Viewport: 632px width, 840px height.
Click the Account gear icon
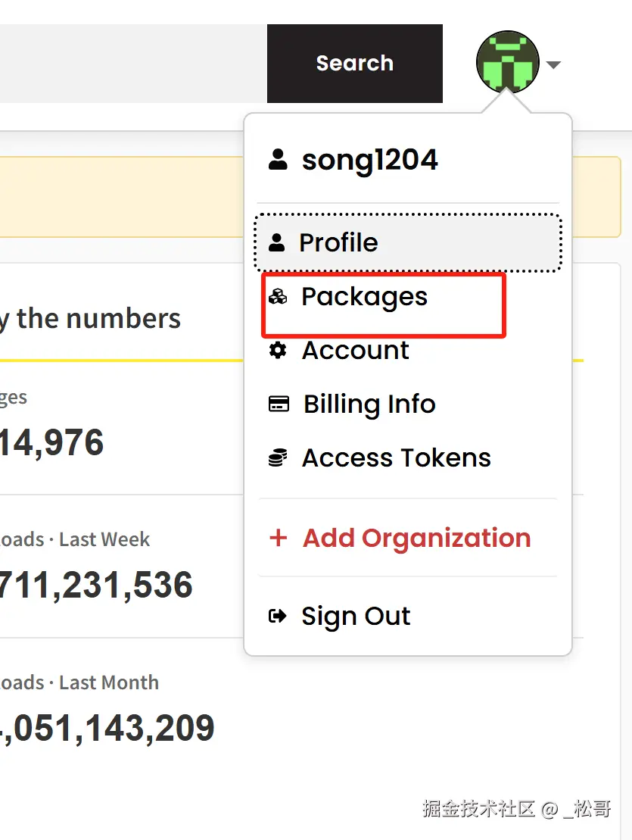(x=278, y=351)
